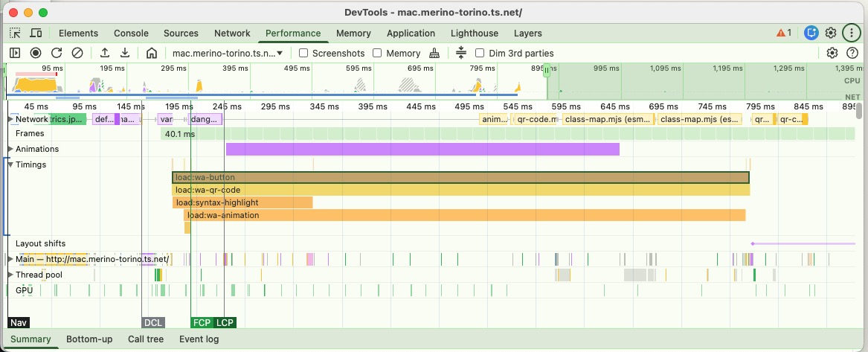The width and height of the screenshot is (868, 352).
Task: Expand the Main thread track
Action: [x=11, y=259]
